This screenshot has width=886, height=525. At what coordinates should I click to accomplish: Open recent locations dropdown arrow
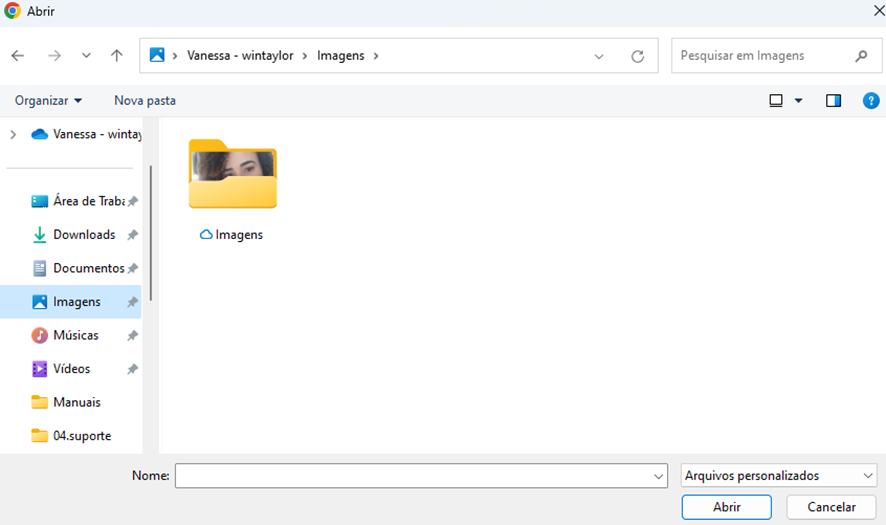[86, 56]
